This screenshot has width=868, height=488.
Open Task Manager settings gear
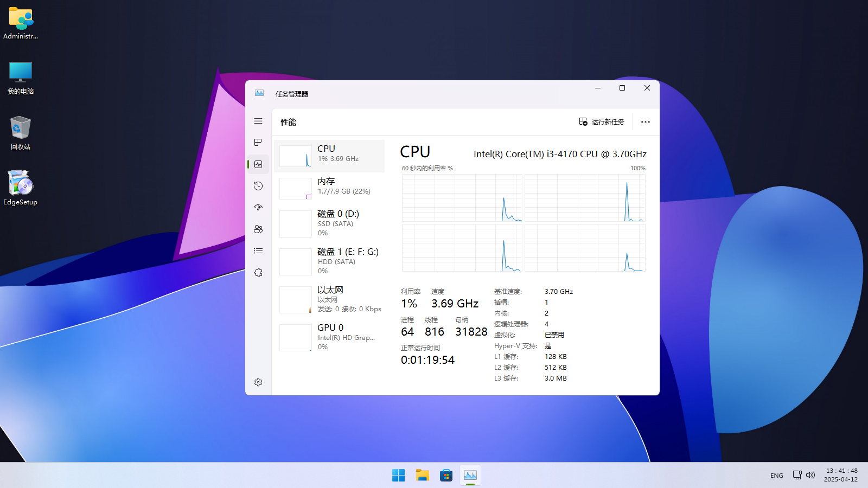click(x=258, y=382)
